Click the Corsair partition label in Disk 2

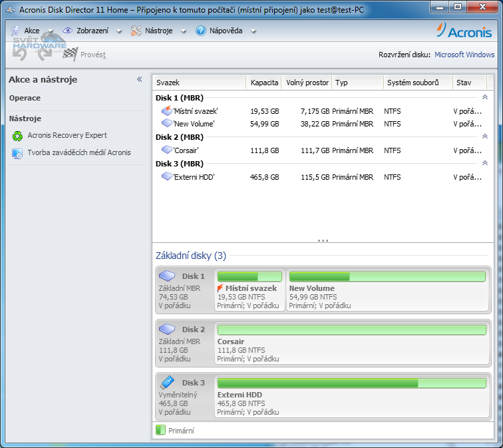[x=231, y=341]
